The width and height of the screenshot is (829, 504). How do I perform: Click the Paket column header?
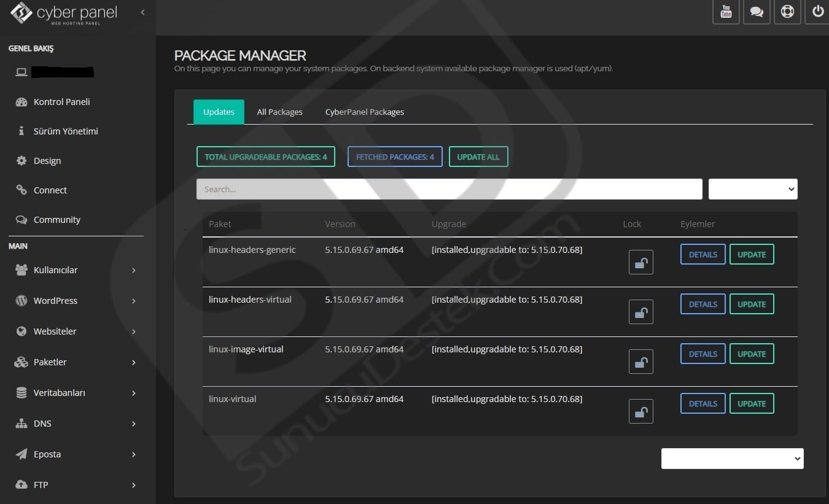click(220, 224)
